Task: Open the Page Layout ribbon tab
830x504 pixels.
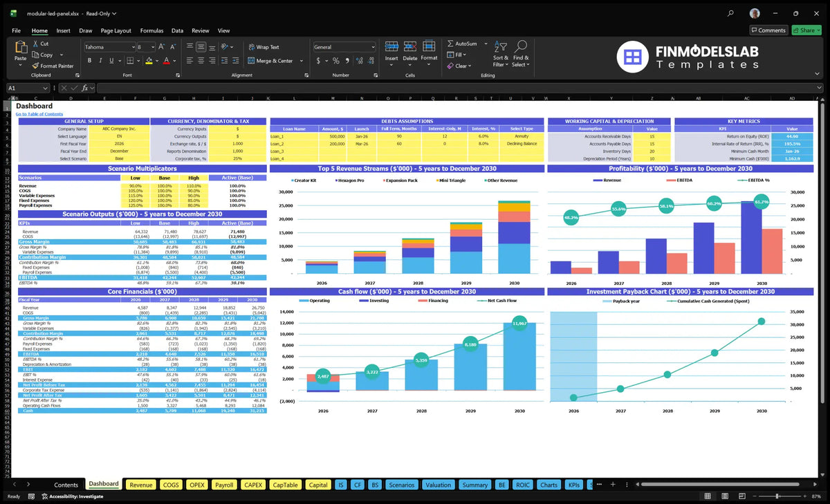Action: (116, 30)
